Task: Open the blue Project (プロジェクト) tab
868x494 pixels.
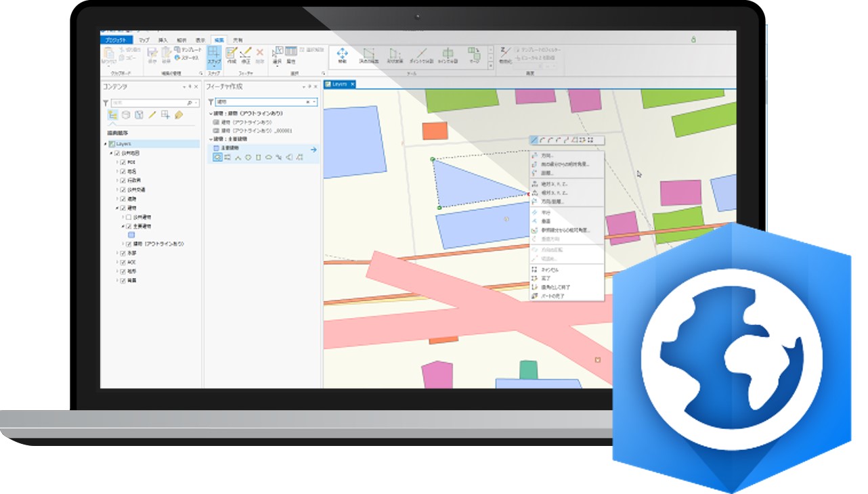Action: (x=117, y=40)
